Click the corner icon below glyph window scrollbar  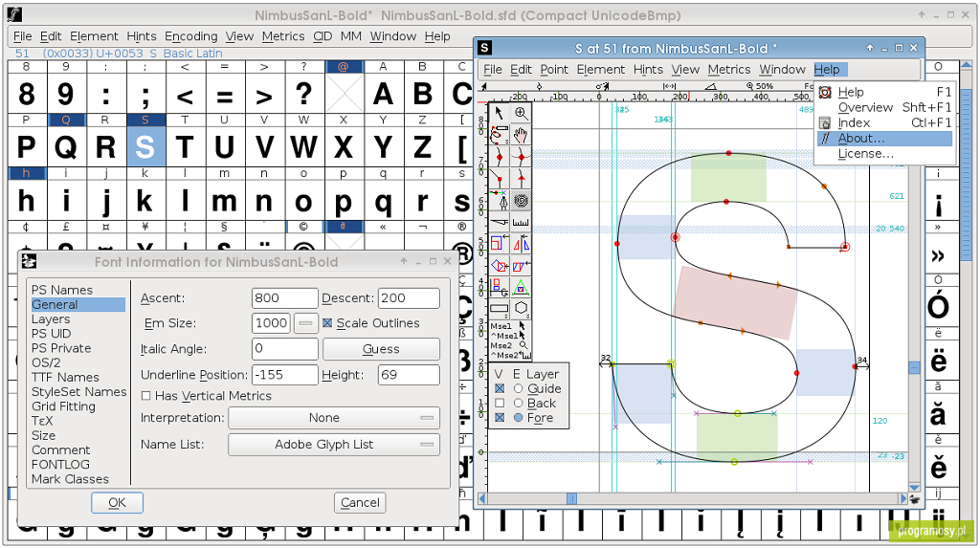[x=914, y=498]
